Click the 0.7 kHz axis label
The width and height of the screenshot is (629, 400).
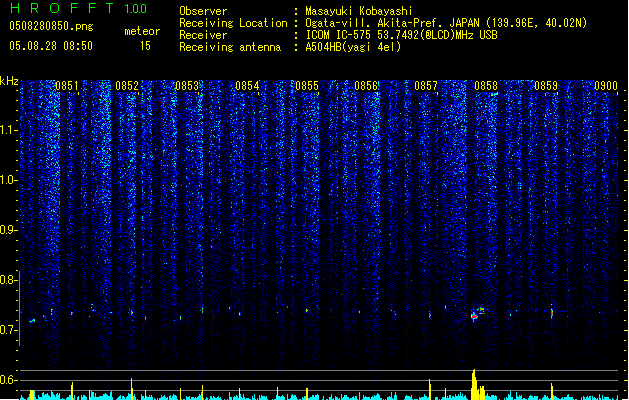tap(9, 330)
